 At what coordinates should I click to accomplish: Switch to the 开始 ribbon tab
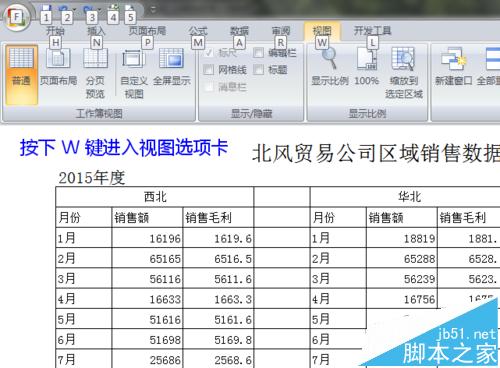pos(55,31)
